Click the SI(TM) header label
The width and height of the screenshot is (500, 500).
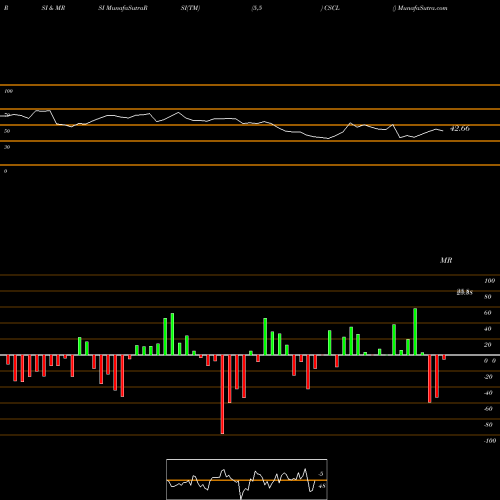point(190,8)
